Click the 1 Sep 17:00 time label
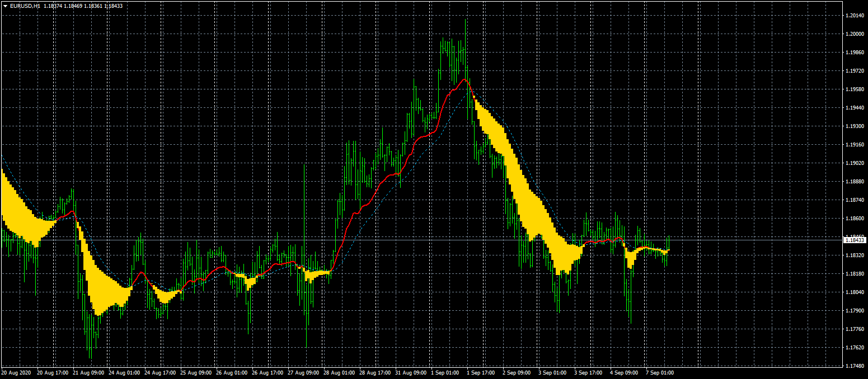This screenshot has width=868, height=379. point(481,372)
